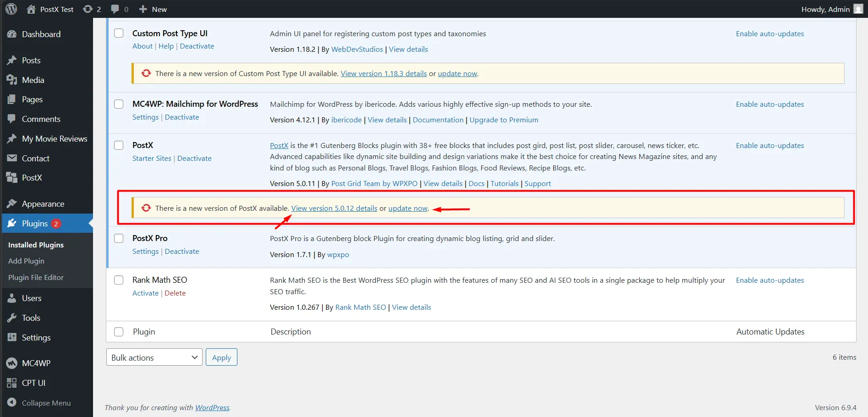Image resolution: width=868 pixels, height=417 pixels.
Task: Click the Plugins plug icon in sidebar
Action: tap(12, 223)
